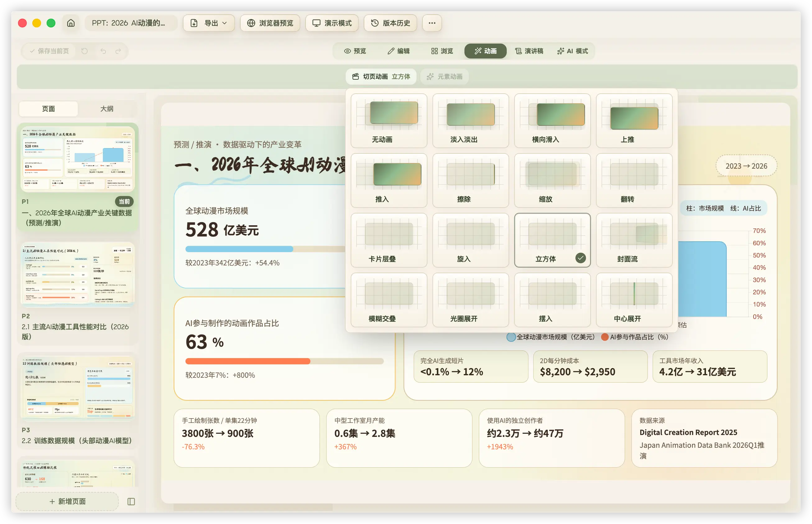Click the reset circular arrow icon
812x524 pixels.
pos(85,51)
